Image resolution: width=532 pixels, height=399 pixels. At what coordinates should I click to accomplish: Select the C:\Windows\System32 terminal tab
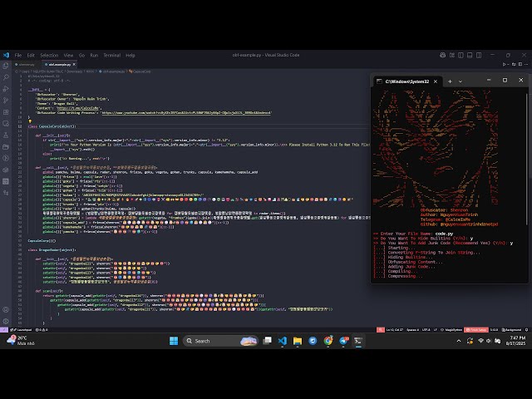pos(407,81)
